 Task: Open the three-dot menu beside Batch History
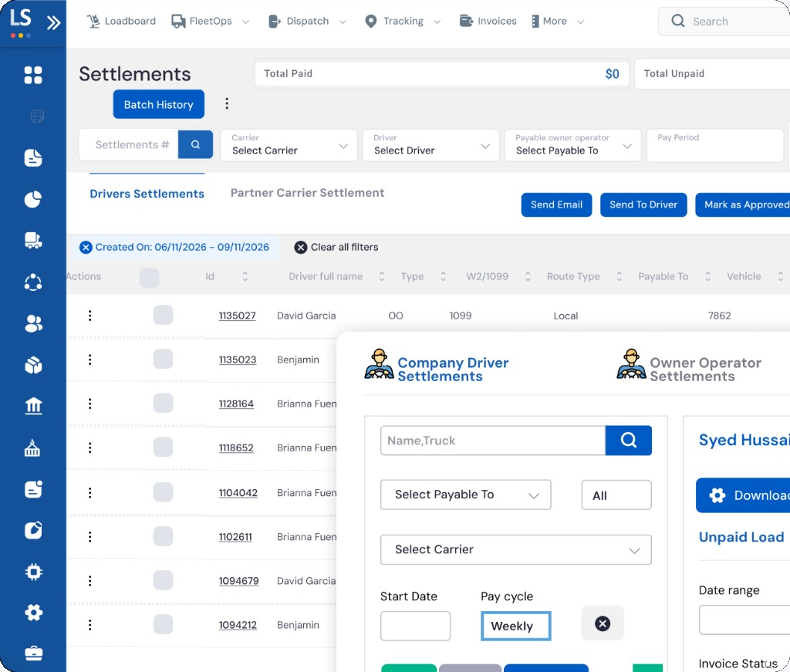227,104
